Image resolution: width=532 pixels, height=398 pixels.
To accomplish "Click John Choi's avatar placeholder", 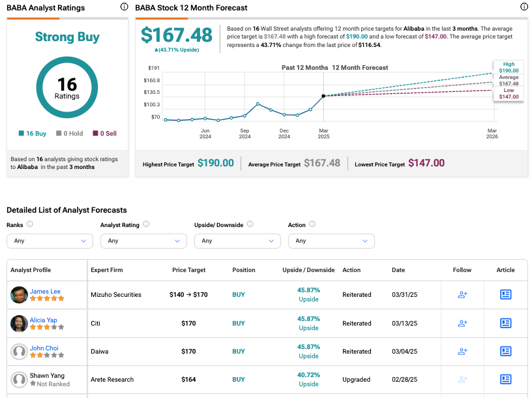I will [x=19, y=352].
